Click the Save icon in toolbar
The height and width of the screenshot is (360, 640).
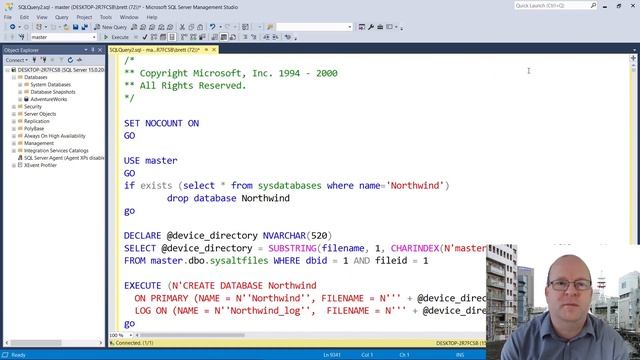[76, 27]
